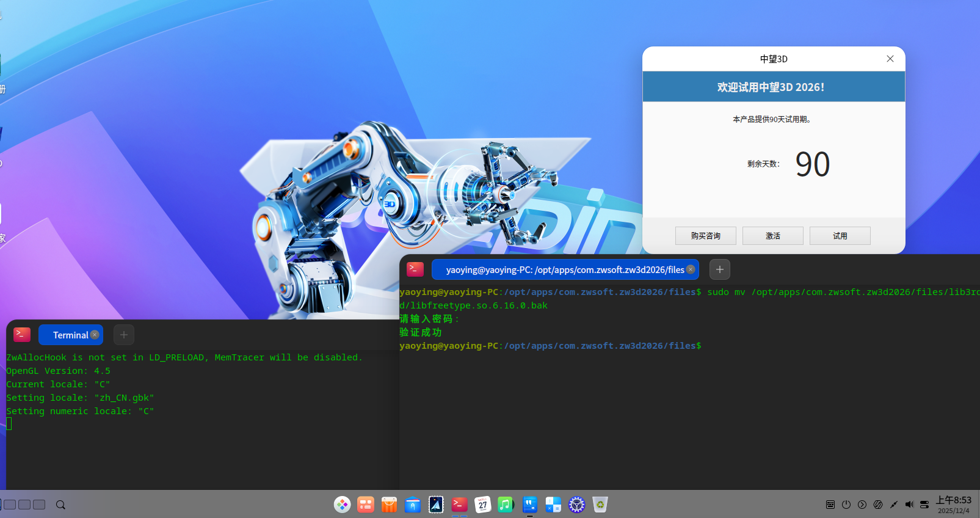Click the terminal icon in the dock
Image resolution: width=980 pixels, height=518 pixels.
coord(459,505)
